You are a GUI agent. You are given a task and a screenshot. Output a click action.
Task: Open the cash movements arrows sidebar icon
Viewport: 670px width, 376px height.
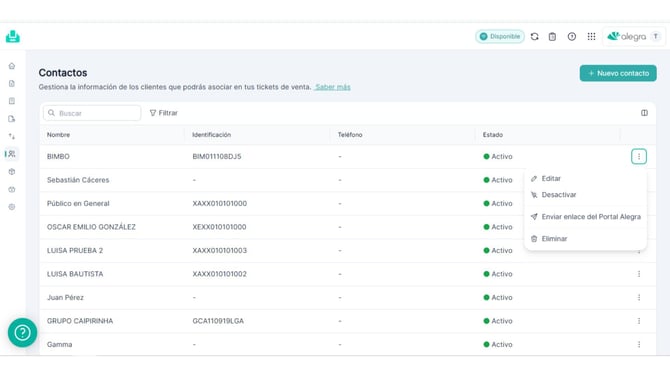point(12,136)
